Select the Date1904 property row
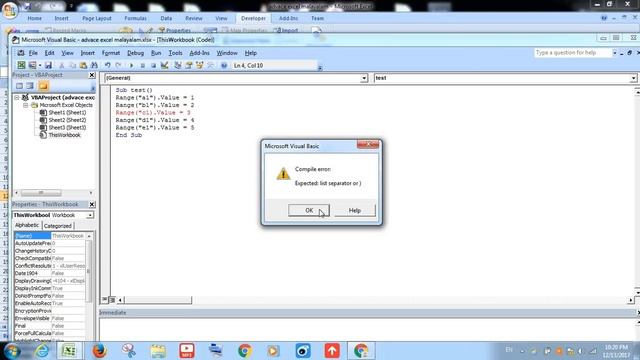This screenshot has width=640, height=360. 50,273
